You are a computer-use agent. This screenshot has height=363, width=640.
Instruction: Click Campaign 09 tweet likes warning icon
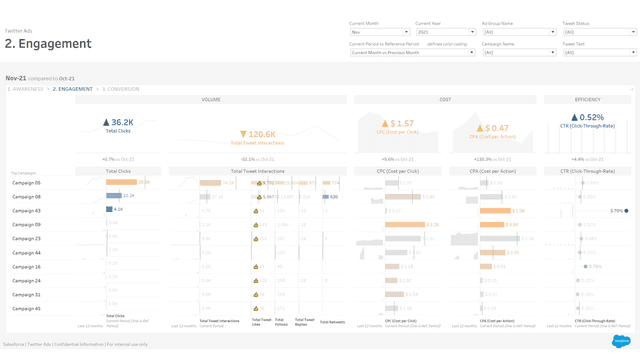point(256,225)
